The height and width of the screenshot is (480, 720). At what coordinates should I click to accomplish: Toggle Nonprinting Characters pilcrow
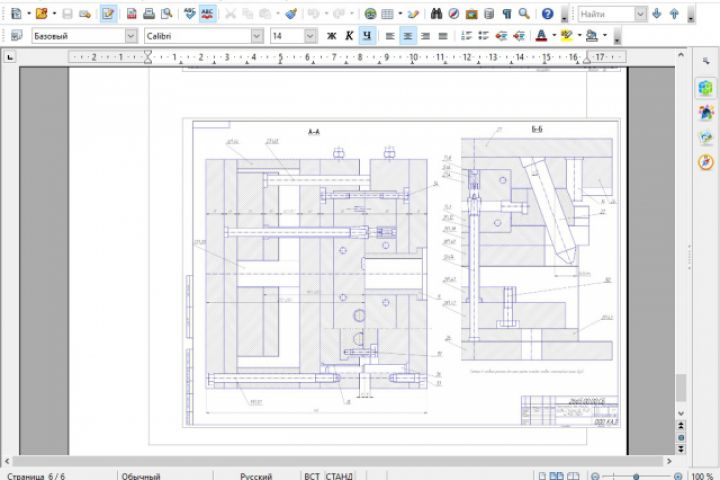507,14
